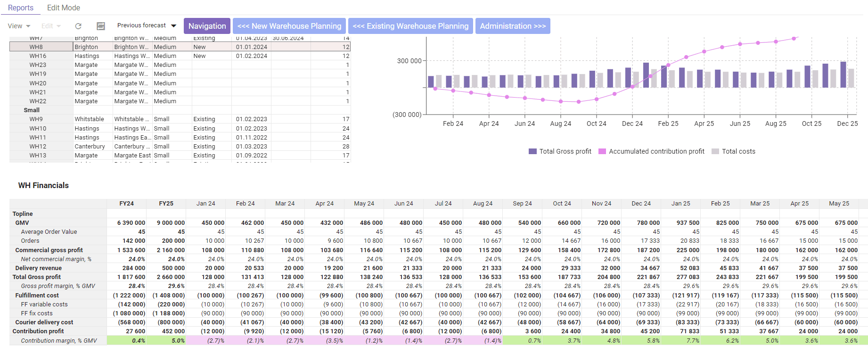Toggle Total Gross profit legend series
The image size is (868, 354).
pyautogui.click(x=560, y=151)
